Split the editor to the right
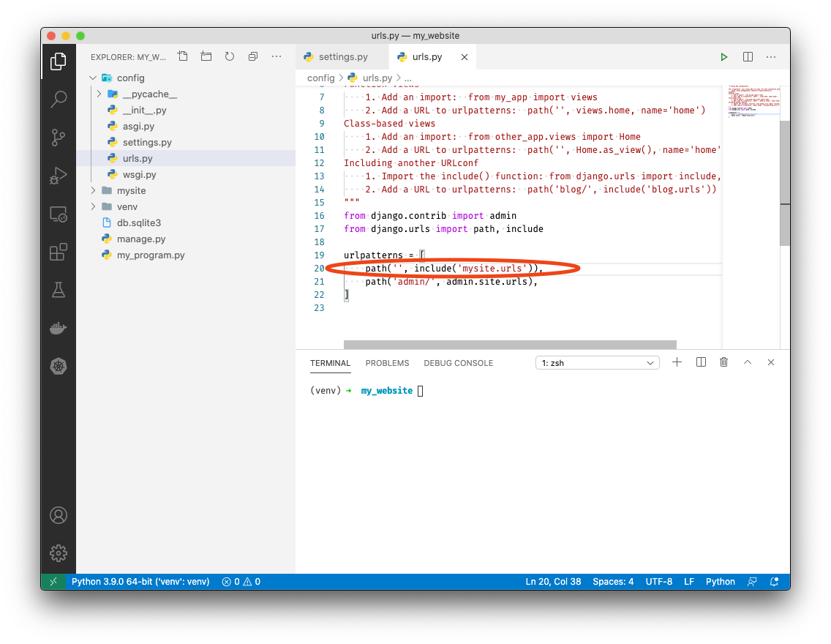The height and width of the screenshot is (644, 831). [x=748, y=57]
